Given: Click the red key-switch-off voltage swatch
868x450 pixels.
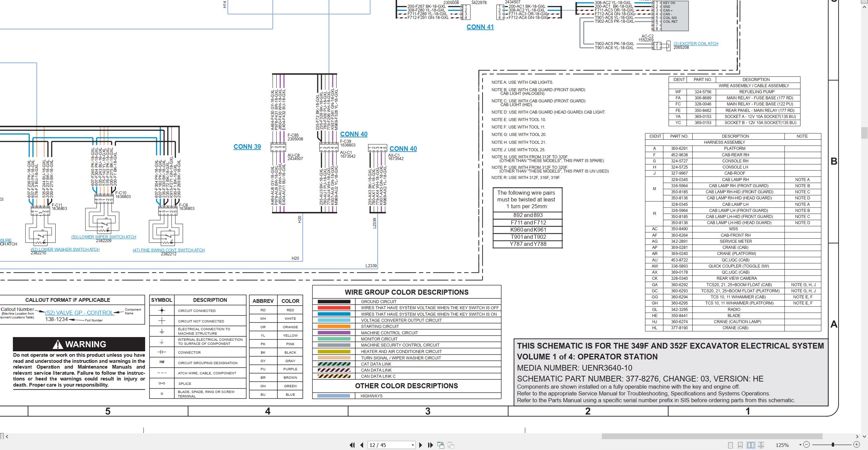Looking at the screenshot, I should [x=334, y=308].
